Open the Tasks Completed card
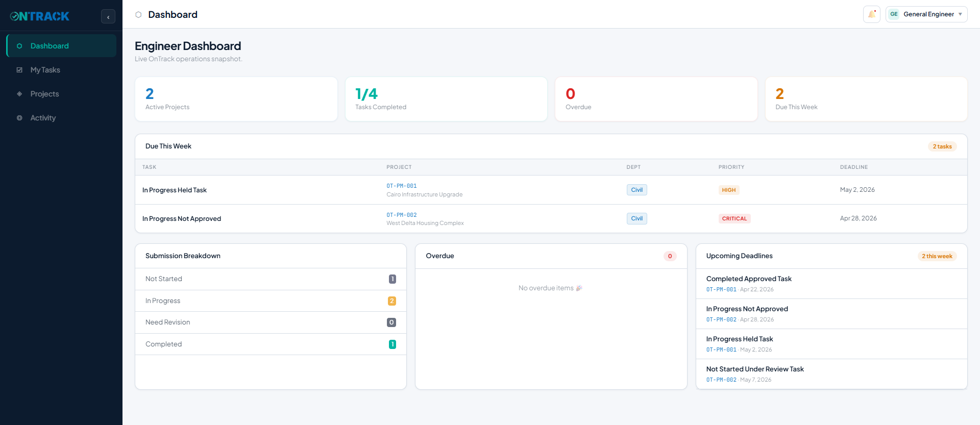The width and height of the screenshot is (980, 425). (446, 99)
